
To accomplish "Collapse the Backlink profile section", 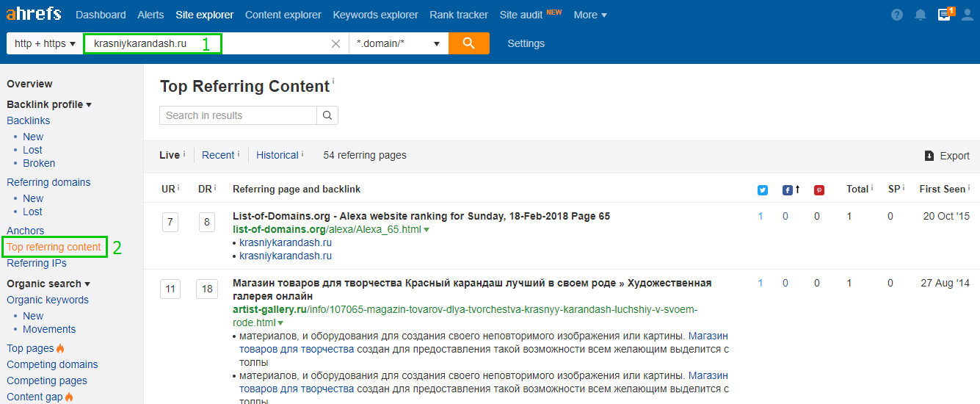I will (x=49, y=104).
